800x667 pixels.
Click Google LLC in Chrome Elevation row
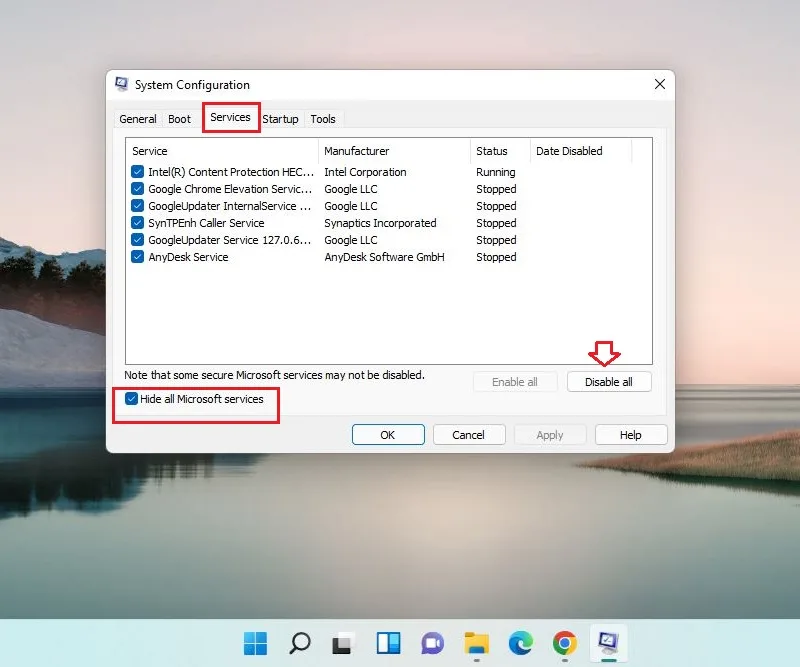(x=351, y=189)
